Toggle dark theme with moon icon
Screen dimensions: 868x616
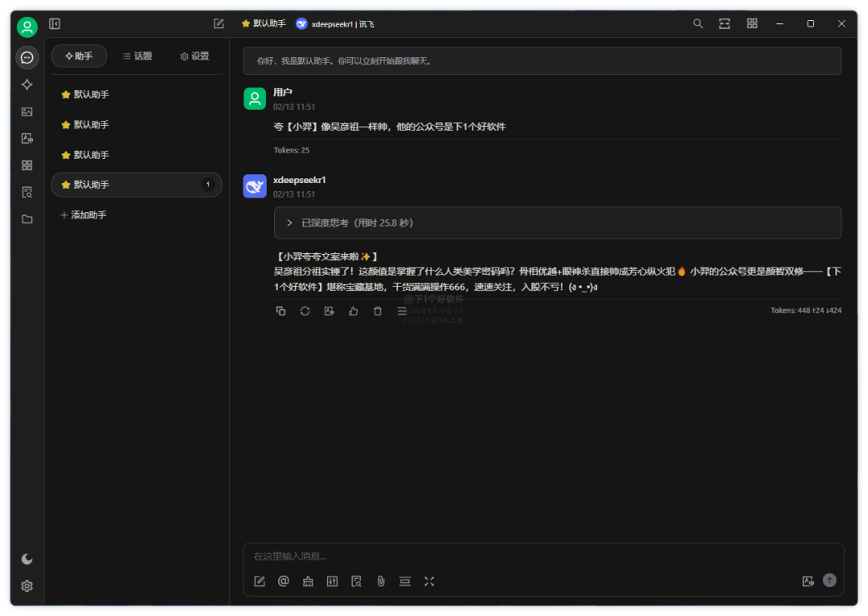(27, 559)
